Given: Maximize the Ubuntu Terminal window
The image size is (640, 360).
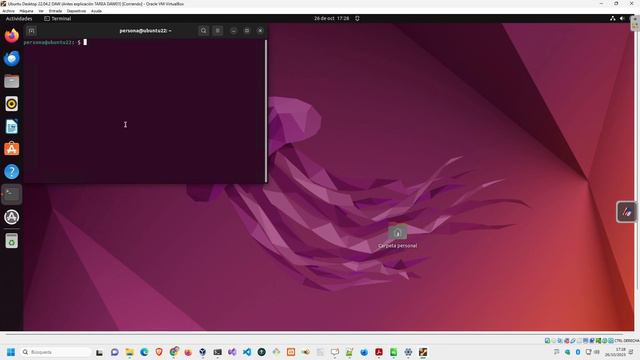Looking at the screenshot, I should point(247,31).
